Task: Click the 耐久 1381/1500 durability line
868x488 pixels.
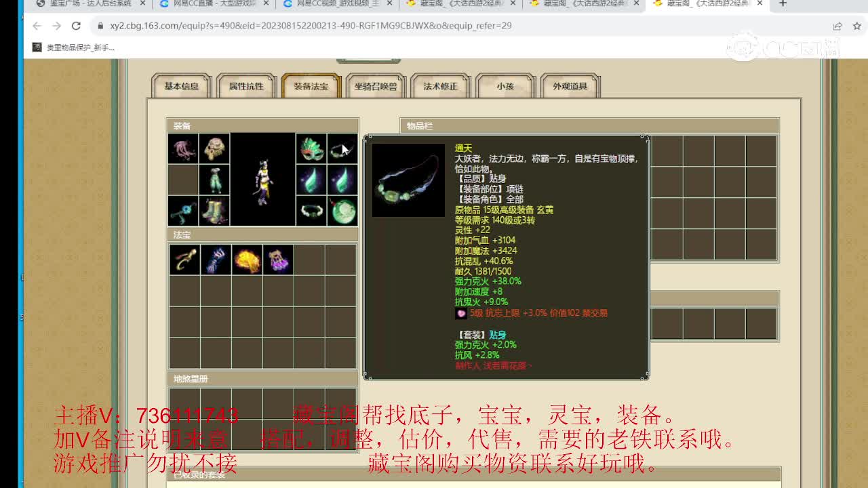Action: click(484, 271)
